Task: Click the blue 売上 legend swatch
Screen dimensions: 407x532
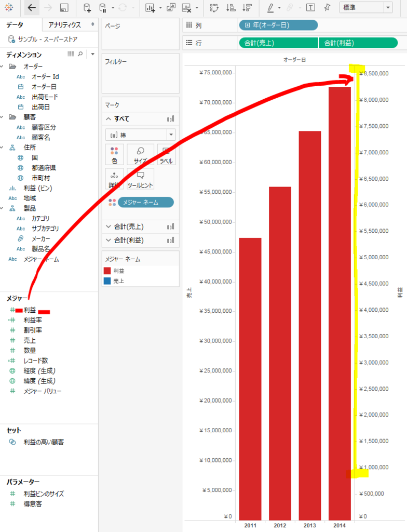Action: 107,281
